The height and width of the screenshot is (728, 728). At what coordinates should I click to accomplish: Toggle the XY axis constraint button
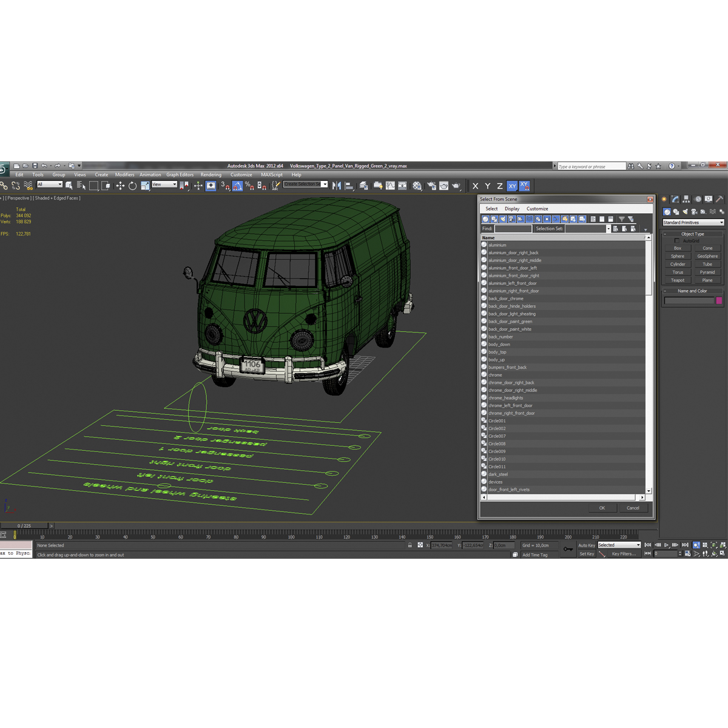[x=512, y=186]
